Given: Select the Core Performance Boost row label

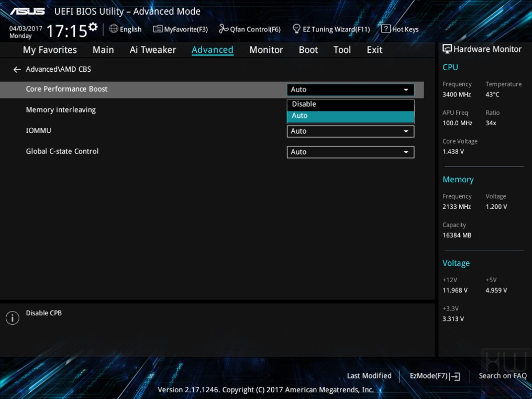Looking at the screenshot, I should [66, 89].
